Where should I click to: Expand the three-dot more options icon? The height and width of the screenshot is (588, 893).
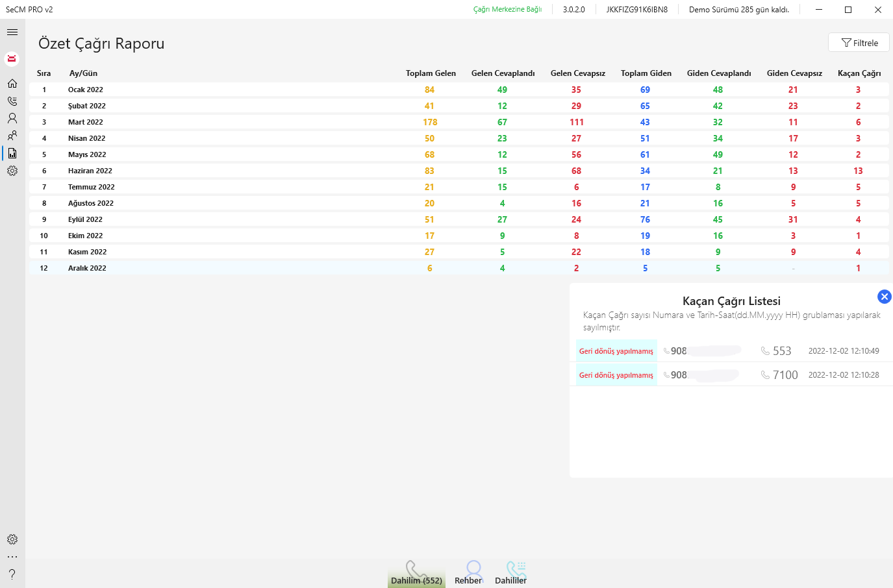[x=12, y=557]
